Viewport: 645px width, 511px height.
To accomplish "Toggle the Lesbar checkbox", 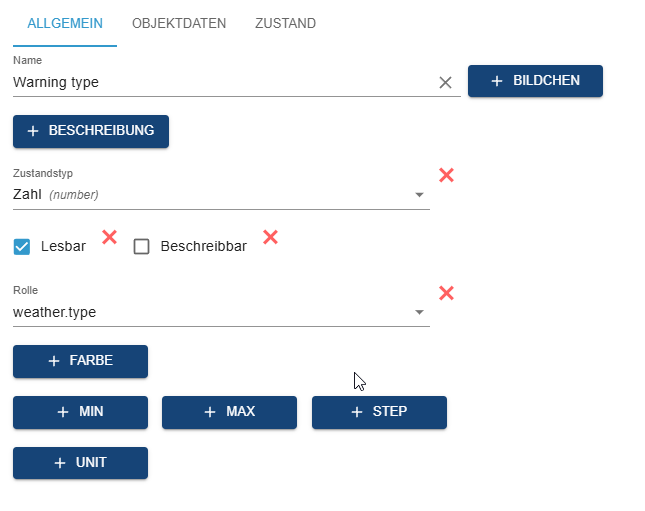I will (x=22, y=246).
